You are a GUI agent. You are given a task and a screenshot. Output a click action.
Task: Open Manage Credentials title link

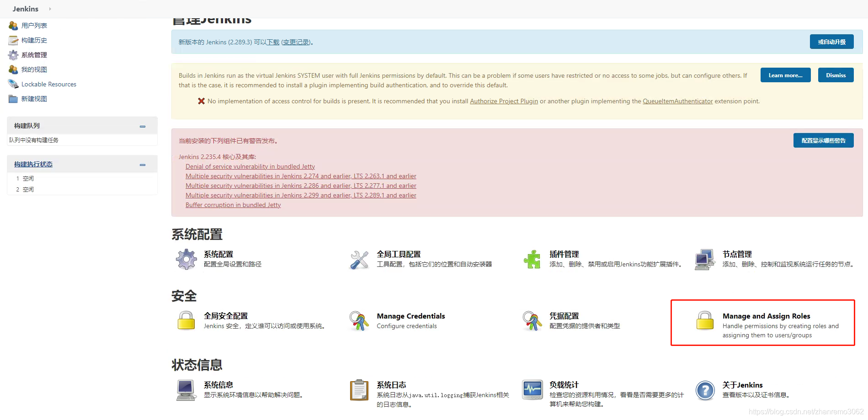tap(411, 316)
